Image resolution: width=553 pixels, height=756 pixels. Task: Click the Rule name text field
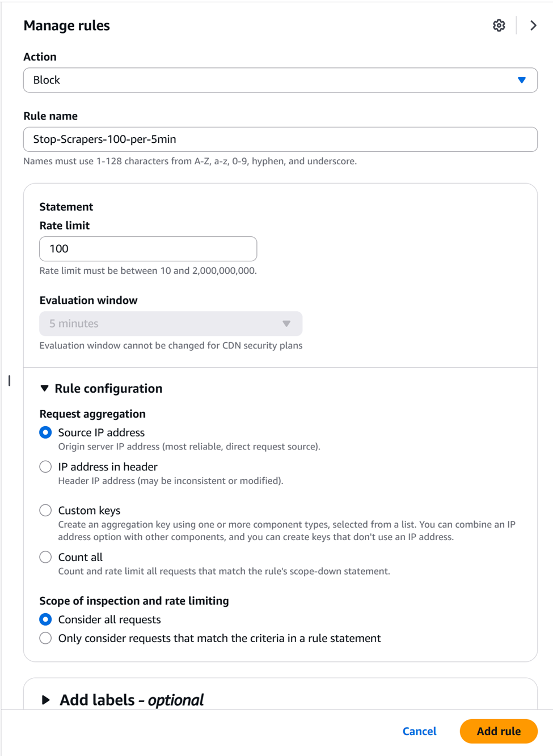tap(280, 139)
